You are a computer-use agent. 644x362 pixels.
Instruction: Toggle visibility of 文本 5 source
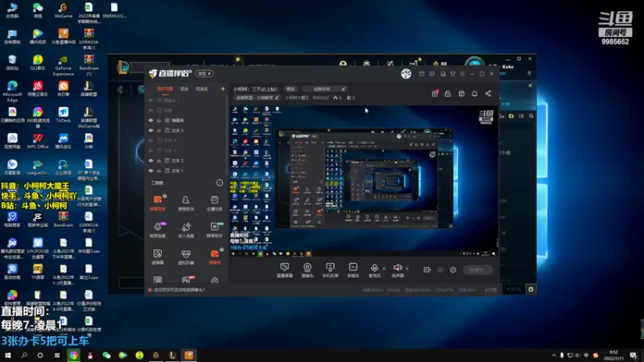151,130
